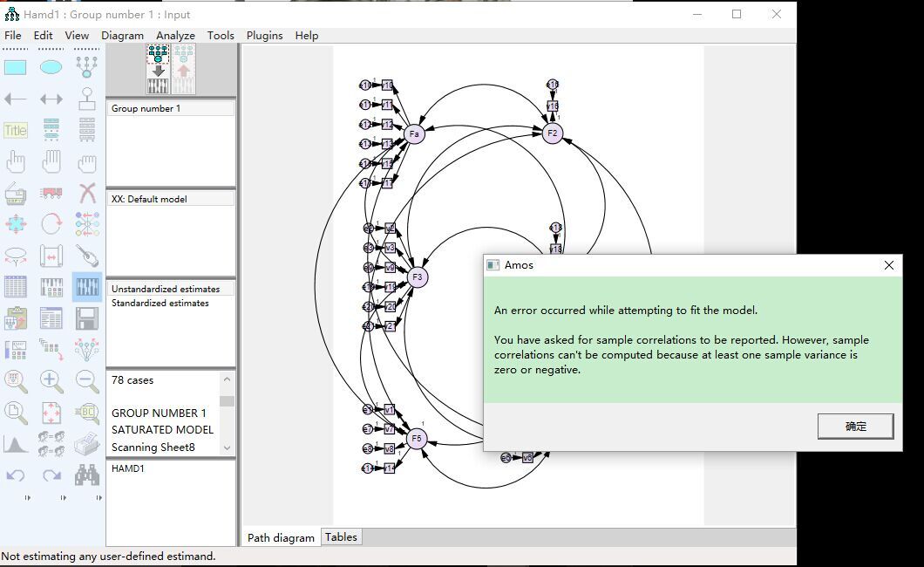Show degrees of freedom bell-curve icon

point(16,444)
